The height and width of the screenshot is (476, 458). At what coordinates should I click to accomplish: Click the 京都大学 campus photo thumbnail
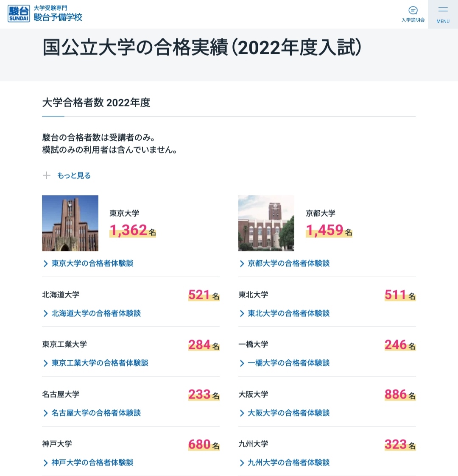(x=266, y=223)
